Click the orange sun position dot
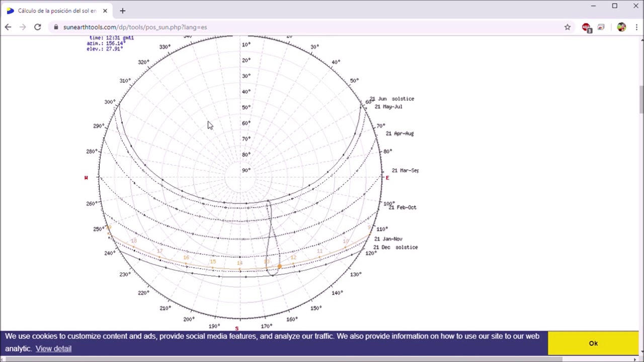Screen dimensions: 644x362 (280, 266)
